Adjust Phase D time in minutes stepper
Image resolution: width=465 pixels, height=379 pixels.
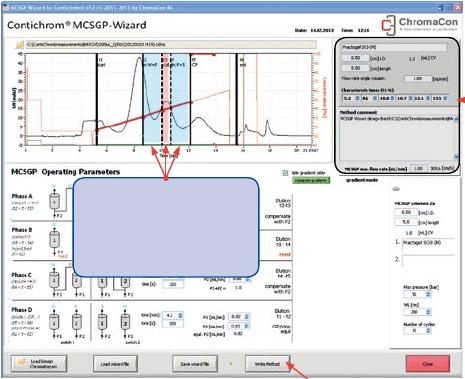click(x=180, y=315)
